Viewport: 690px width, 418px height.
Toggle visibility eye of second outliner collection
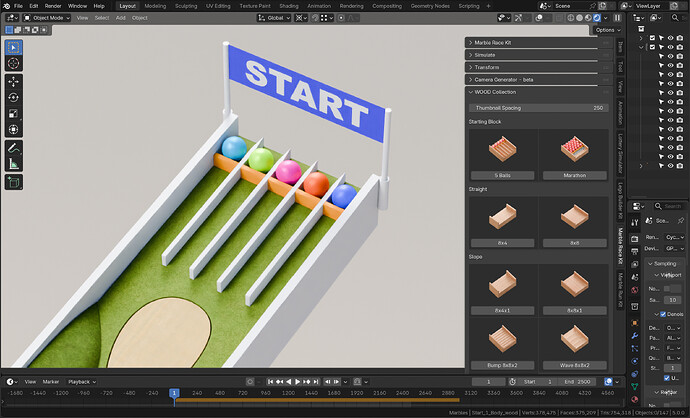[670, 47]
